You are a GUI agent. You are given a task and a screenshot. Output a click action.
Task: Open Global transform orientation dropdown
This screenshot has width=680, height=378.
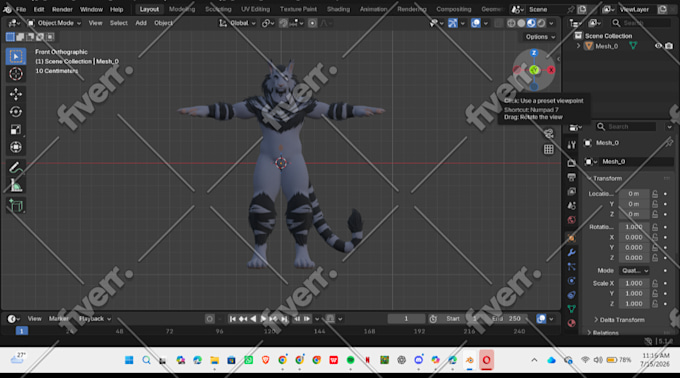pos(238,23)
